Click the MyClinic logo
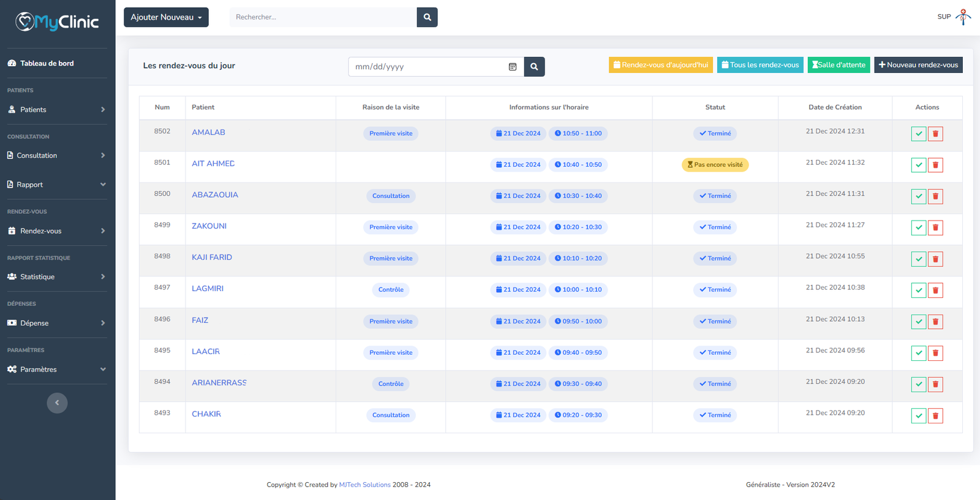Screen dimensions: 980x500 [x=57, y=22]
